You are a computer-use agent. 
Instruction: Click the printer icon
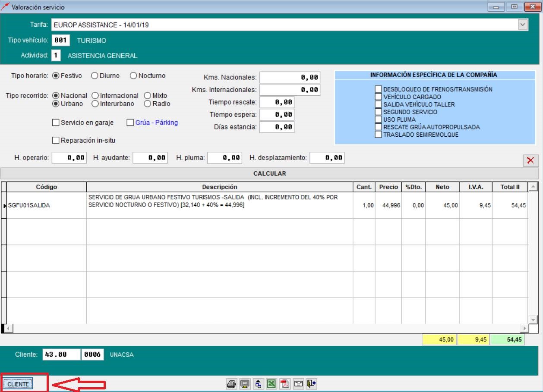(x=231, y=384)
